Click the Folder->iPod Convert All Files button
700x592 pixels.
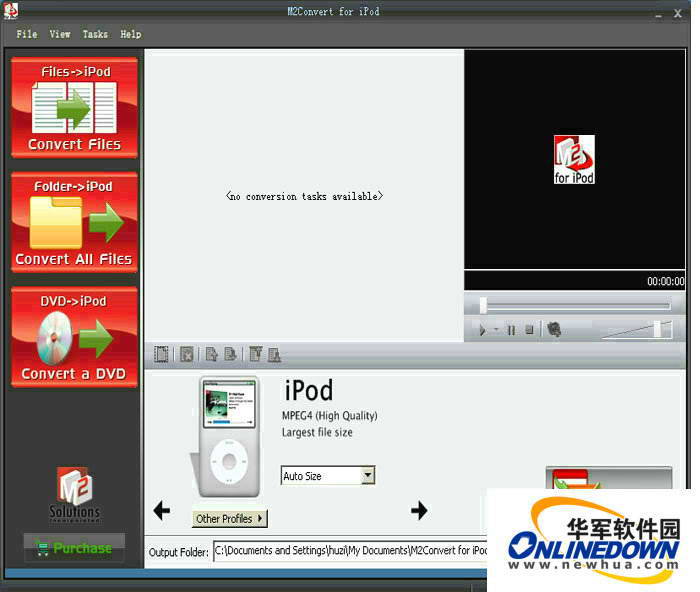click(x=74, y=222)
